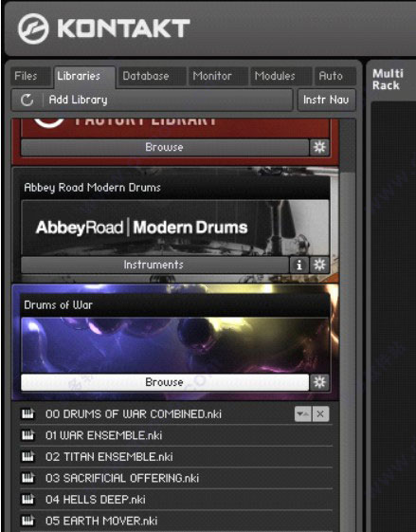Click the Abbey Road Modern Drums title text
The width and height of the screenshot is (416, 532).
92,188
